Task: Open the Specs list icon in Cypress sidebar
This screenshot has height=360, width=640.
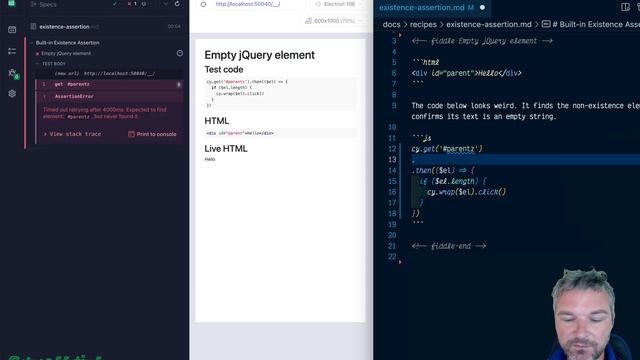Action: [12, 29]
